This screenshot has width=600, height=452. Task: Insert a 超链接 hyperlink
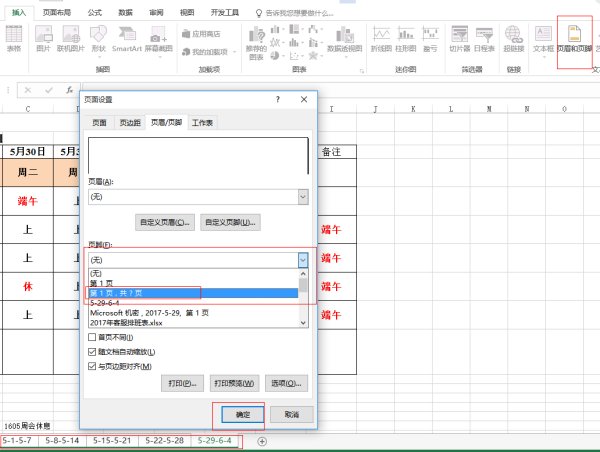pyautogui.click(x=514, y=39)
